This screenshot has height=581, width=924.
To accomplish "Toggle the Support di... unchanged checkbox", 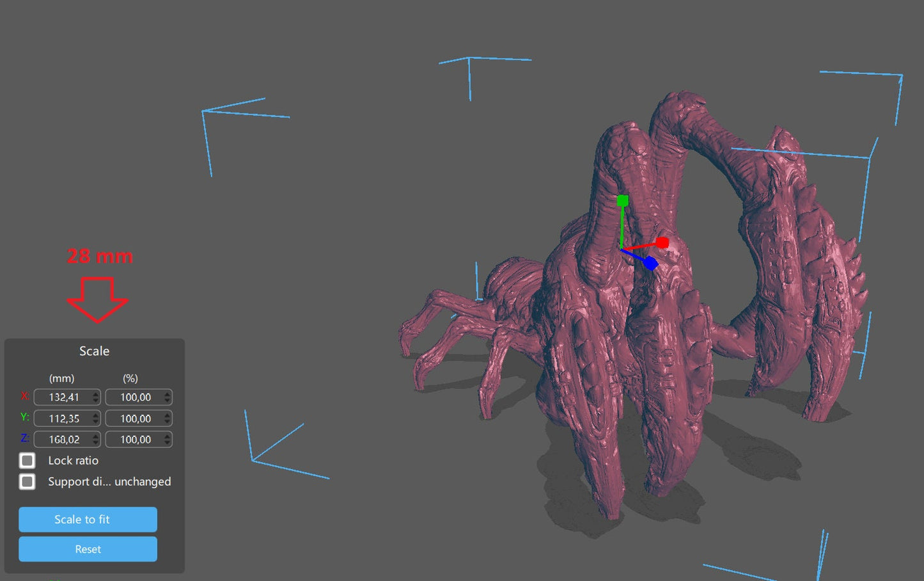I will point(27,482).
